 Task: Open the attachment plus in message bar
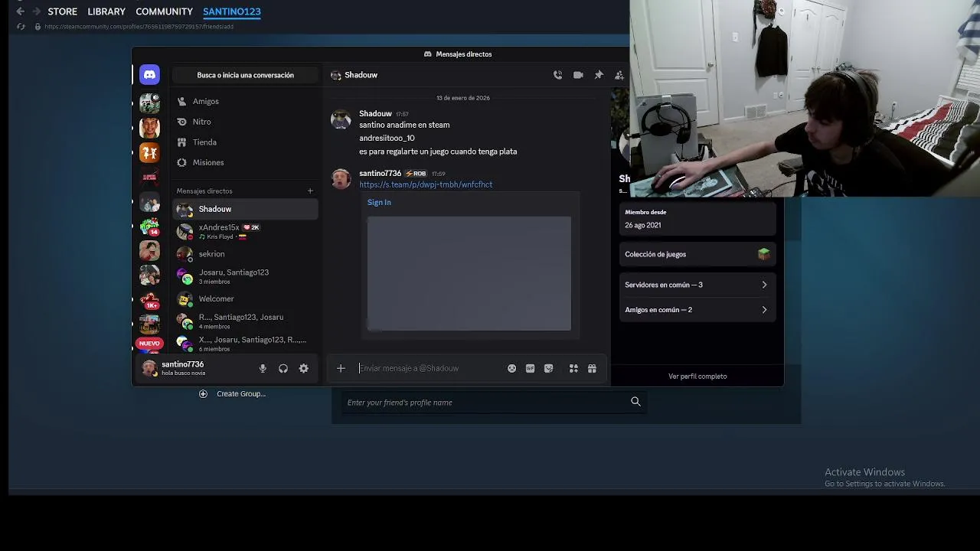(x=341, y=368)
